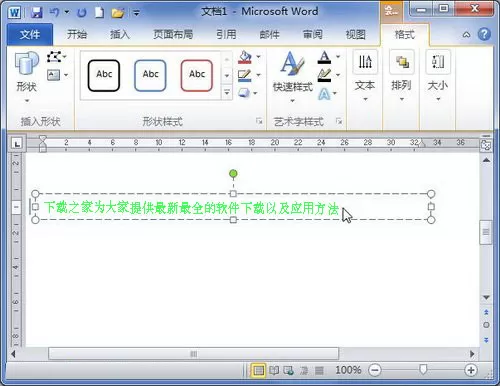
Task: Open the shape fill color dropdown arrow
Action: tap(258, 57)
